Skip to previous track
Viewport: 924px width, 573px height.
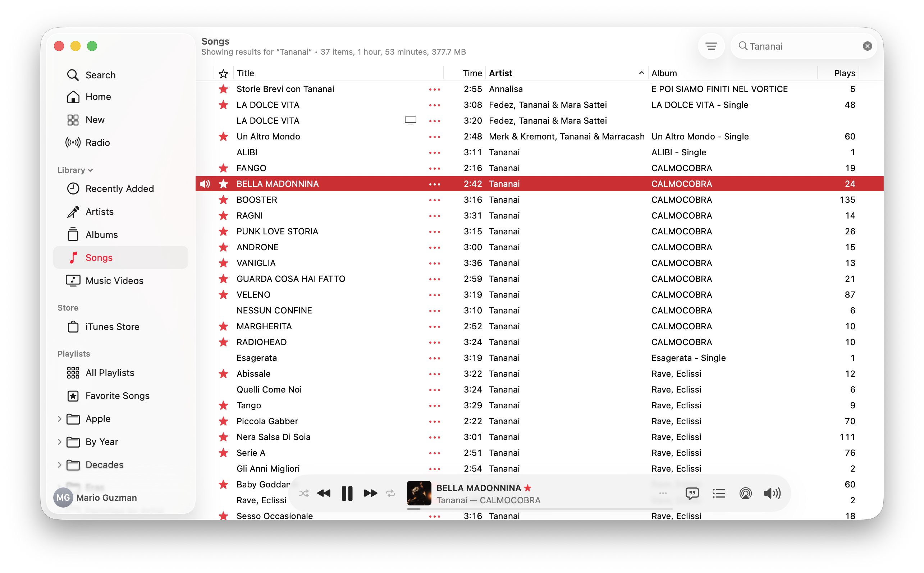(x=324, y=493)
